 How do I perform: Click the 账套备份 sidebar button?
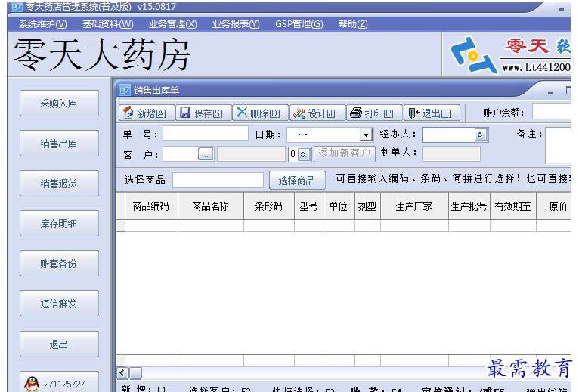[59, 264]
